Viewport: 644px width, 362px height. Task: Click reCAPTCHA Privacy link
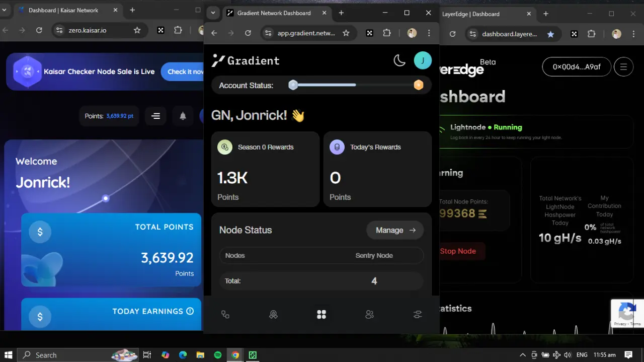(x=620, y=324)
